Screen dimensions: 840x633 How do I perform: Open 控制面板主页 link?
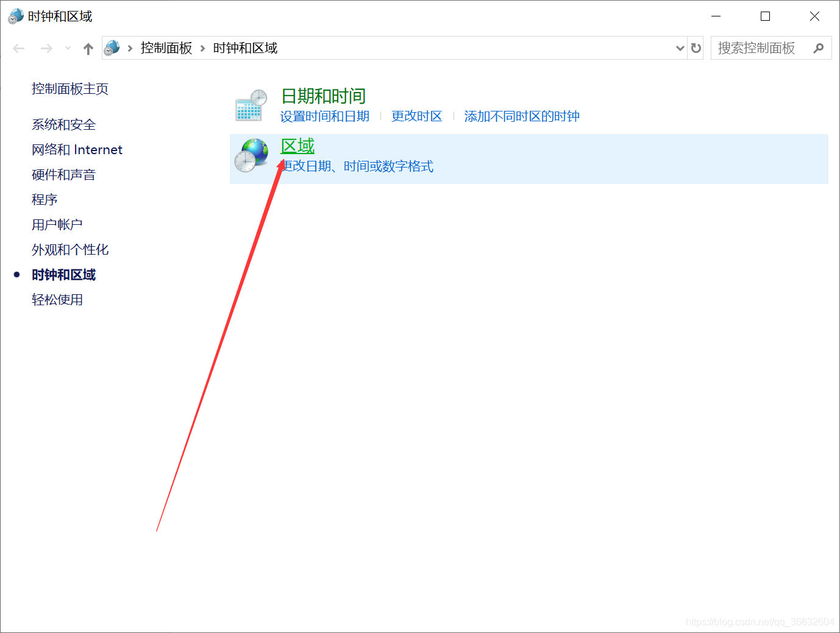pos(70,89)
